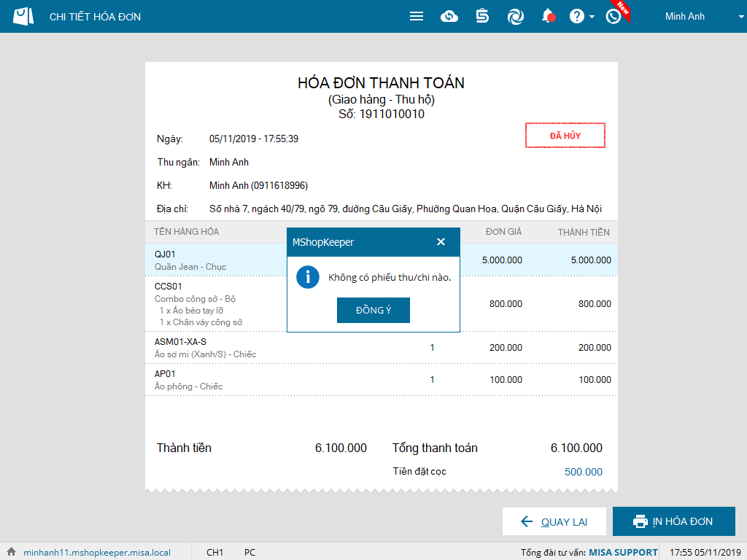
Task: Click invoice number 1911010010
Action: 392,114
